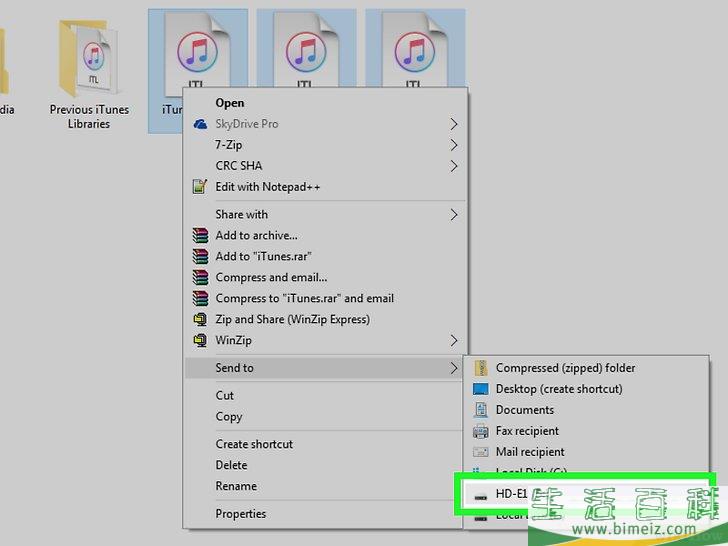Select the rightmost iTunes library file thumbnail
This screenshot has width=728, height=546.
415,55
